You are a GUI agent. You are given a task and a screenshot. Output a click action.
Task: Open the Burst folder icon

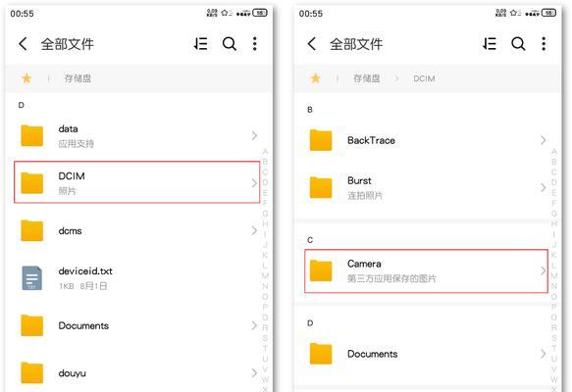point(321,187)
